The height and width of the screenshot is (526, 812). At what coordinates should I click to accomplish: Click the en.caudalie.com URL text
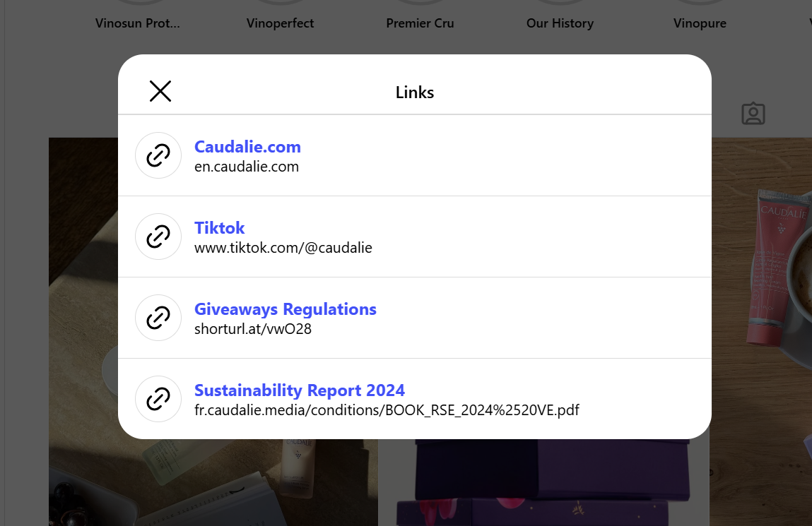coord(247,167)
